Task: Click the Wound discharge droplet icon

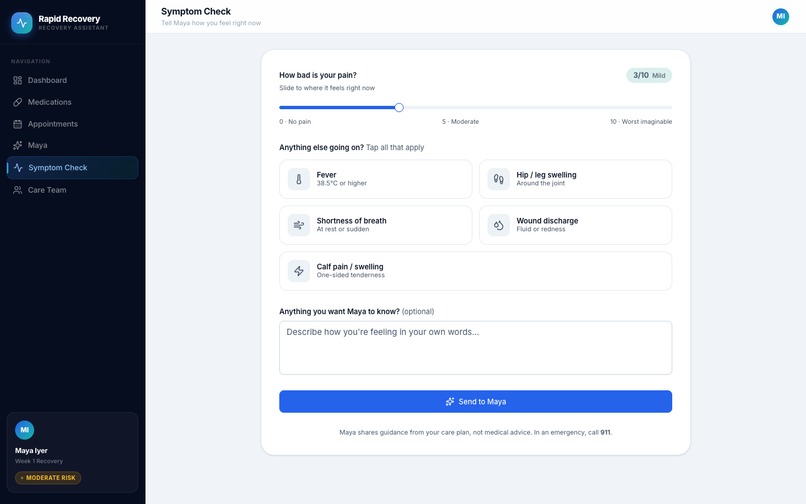Action: click(x=499, y=225)
